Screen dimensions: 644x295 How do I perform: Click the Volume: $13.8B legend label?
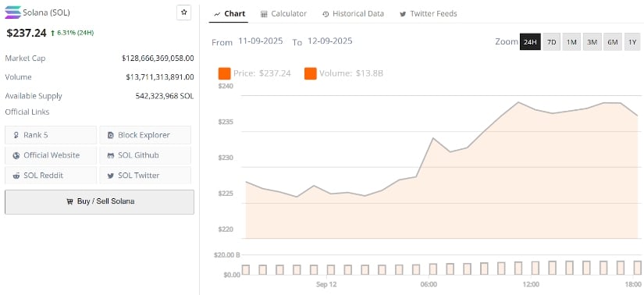coord(351,73)
